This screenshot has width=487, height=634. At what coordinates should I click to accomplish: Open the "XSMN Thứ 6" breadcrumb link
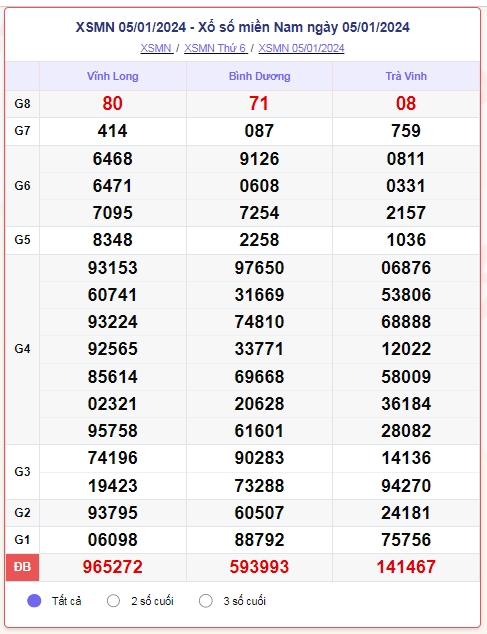pyautogui.click(x=216, y=48)
